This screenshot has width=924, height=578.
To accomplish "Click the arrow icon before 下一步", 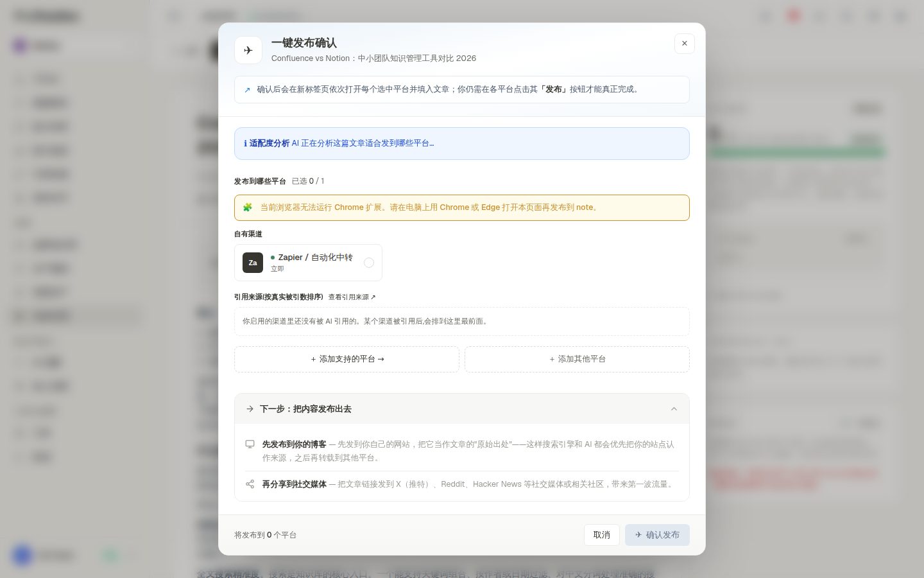I will pyautogui.click(x=250, y=409).
